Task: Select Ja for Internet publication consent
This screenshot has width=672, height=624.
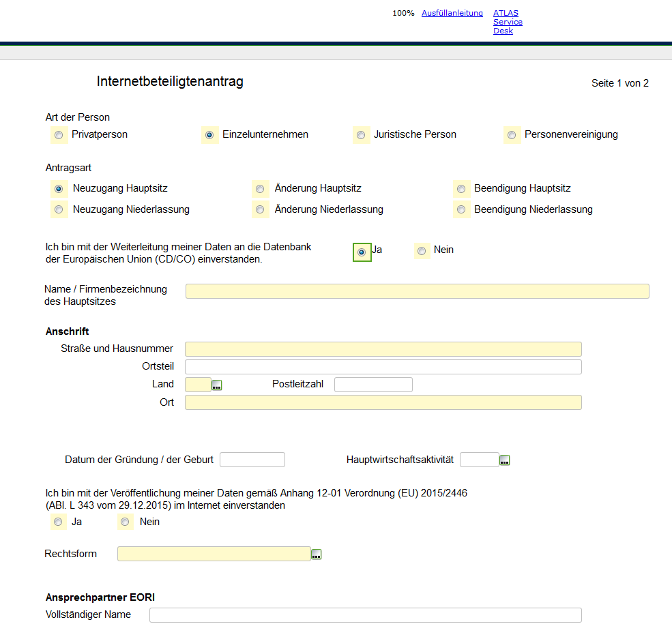Action: 58,522
